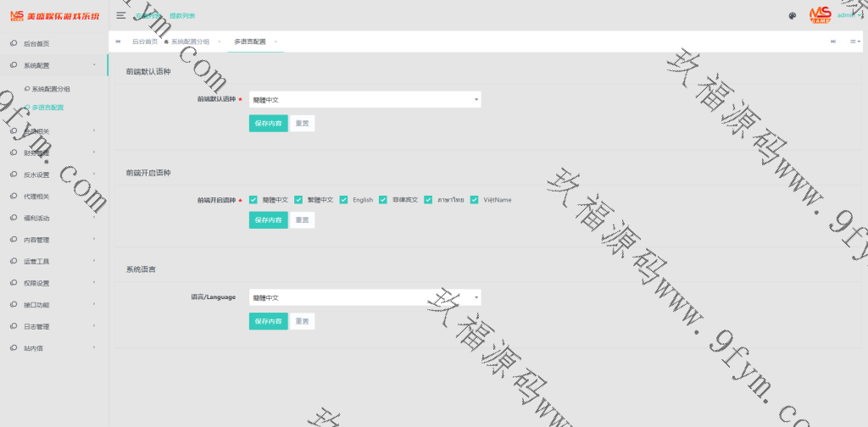Uncheck the English language checkbox
This screenshot has height=427, width=868.
click(344, 200)
